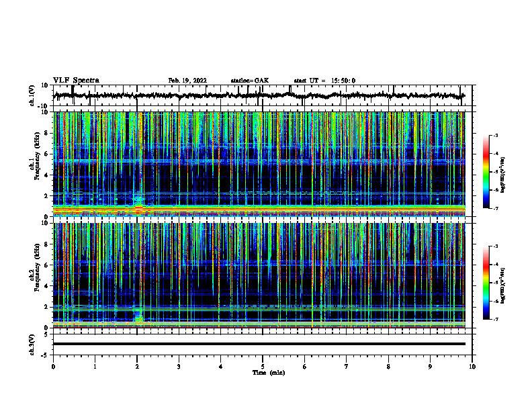This screenshot has height=411, width=532.
Task: Select the "Feb. 19, 2022" date label
Action: (x=187, y=81)
